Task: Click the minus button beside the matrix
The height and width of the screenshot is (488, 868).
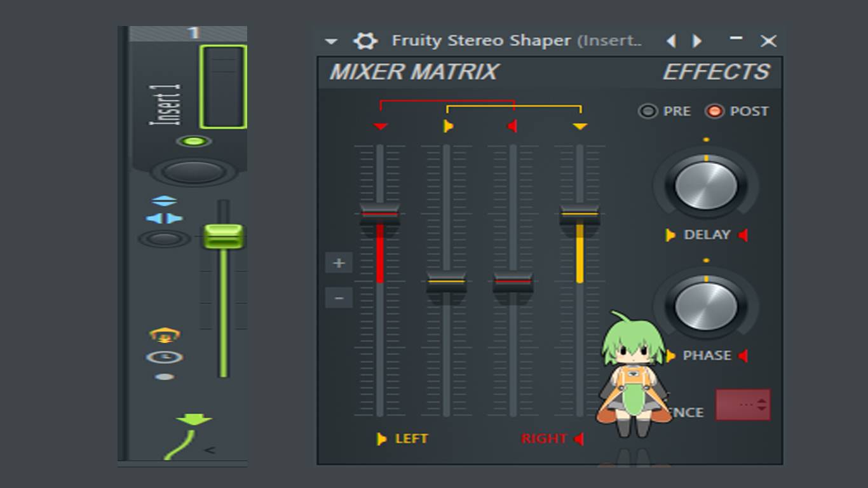Action: (x=339, y=297)
